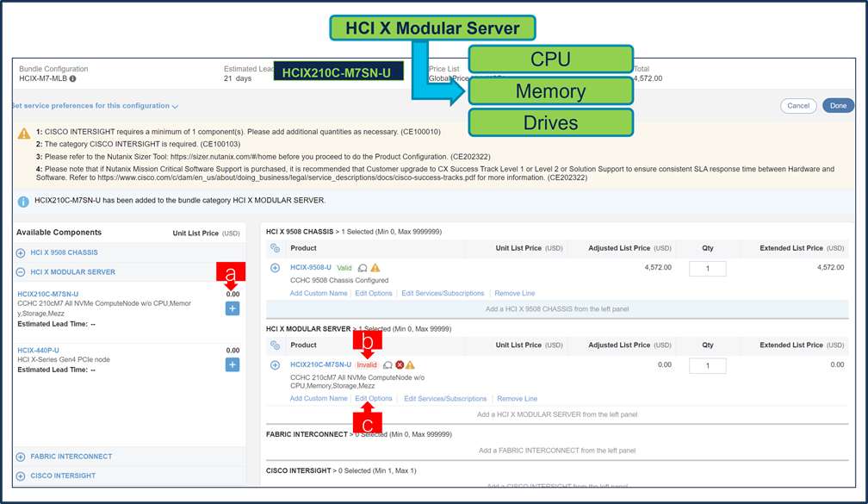
Task: Click the 4,572.00 extended list price value
Action: click(830, 267)
